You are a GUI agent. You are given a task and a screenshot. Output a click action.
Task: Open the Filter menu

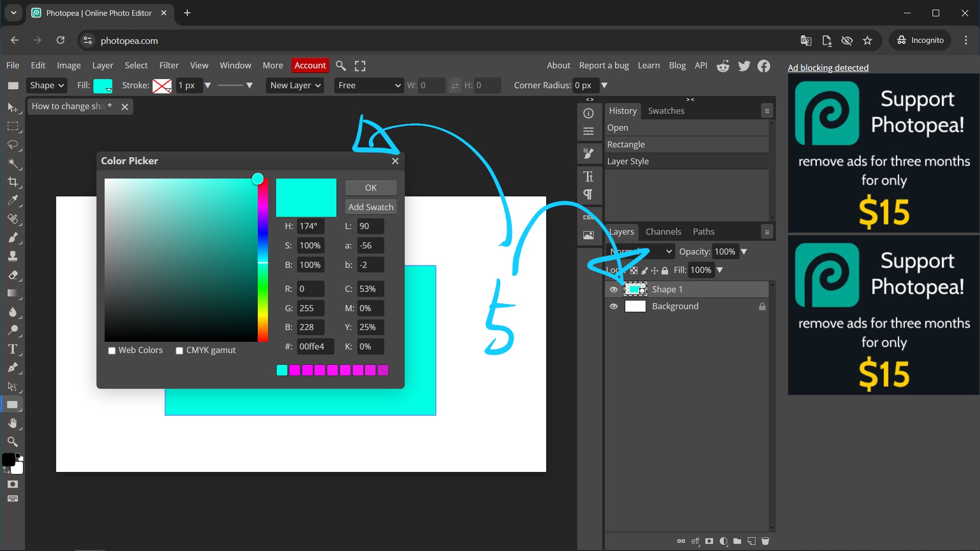pyautogui.click(x=168, y=65)
